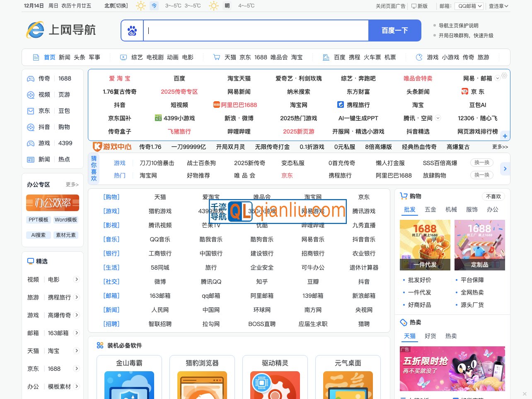
Task: Open the QQ邮箱 mailbox dropdown
Action: point(469,6)
